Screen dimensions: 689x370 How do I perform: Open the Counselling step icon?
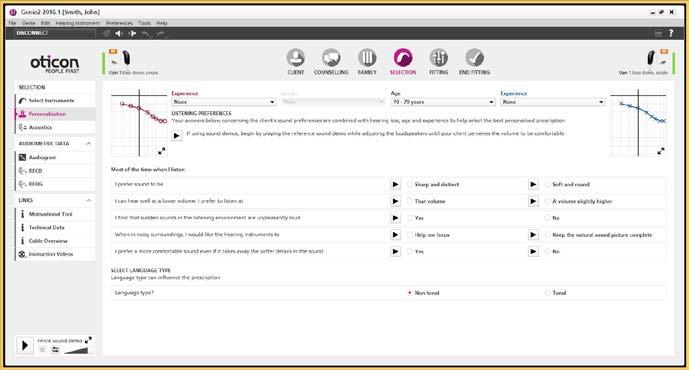(331, 58)
